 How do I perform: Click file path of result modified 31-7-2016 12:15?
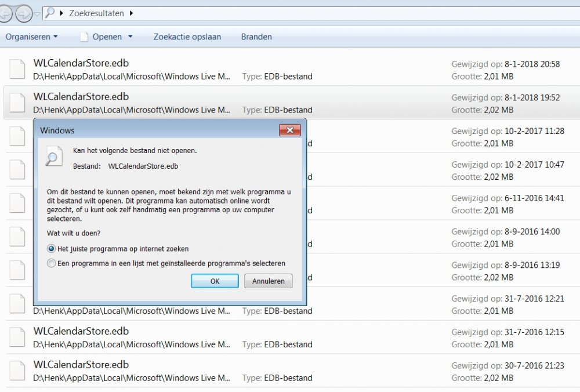click(131, 344)
